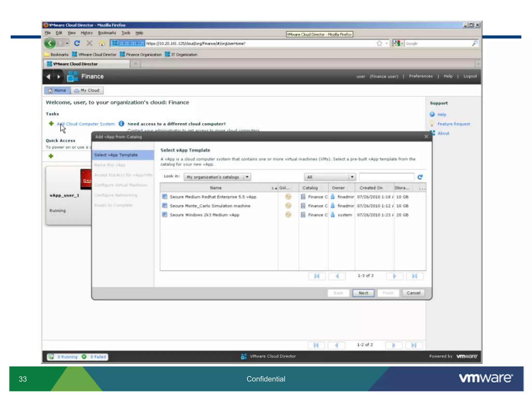Click the green plus under Quick Access
Viewport: 532px width, 399px height.
pyautogui.click(x=51, y=156)
